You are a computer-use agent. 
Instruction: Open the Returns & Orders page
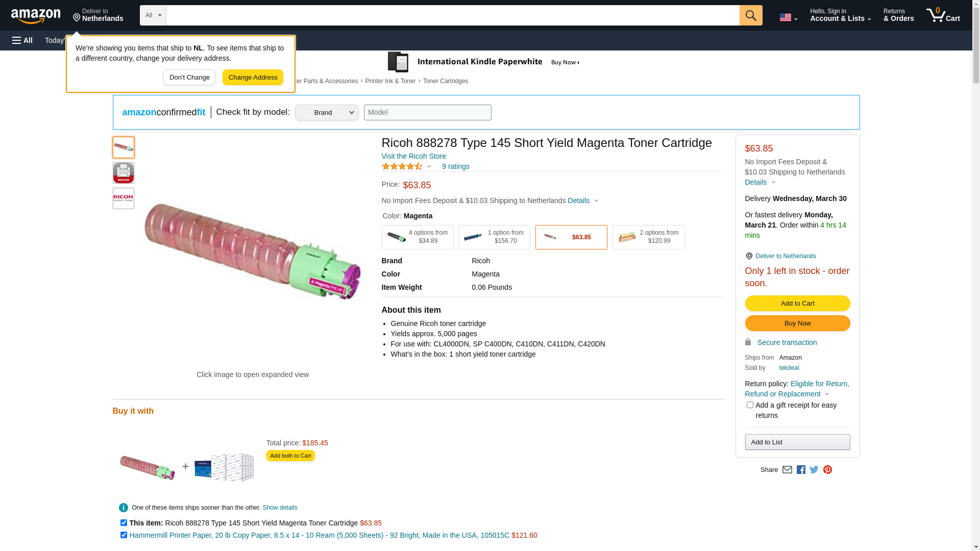tap(898, 15)
